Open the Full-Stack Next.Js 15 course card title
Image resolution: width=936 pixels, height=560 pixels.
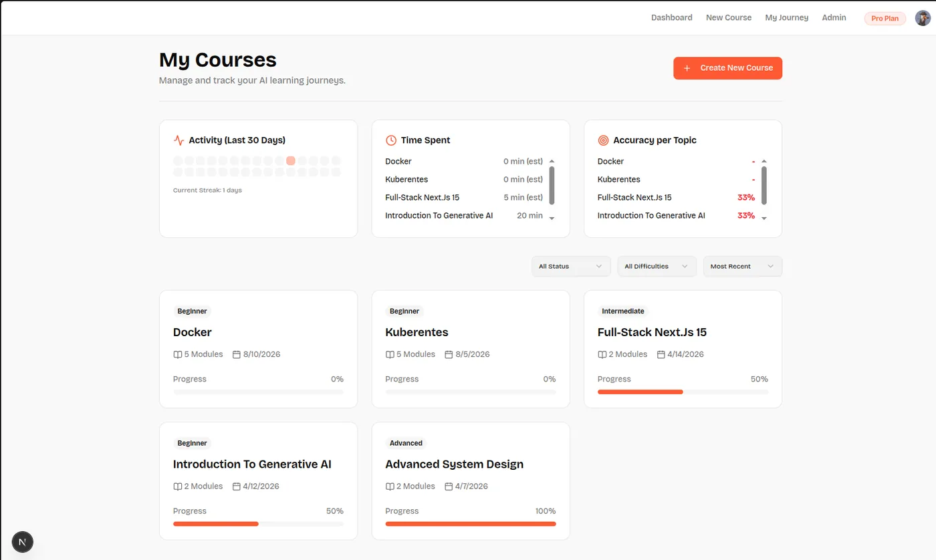point(652,332)
